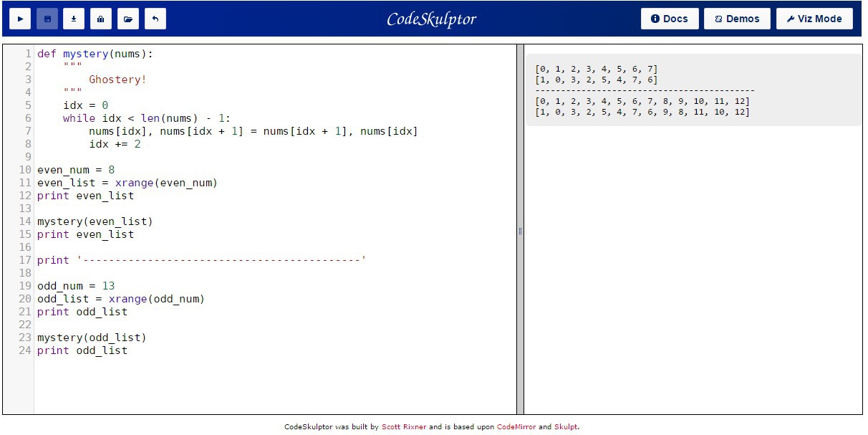This screenshot has width=868, height=435.
Task: Click the 'odd_num = 13' line
Action: pos(76,286)
